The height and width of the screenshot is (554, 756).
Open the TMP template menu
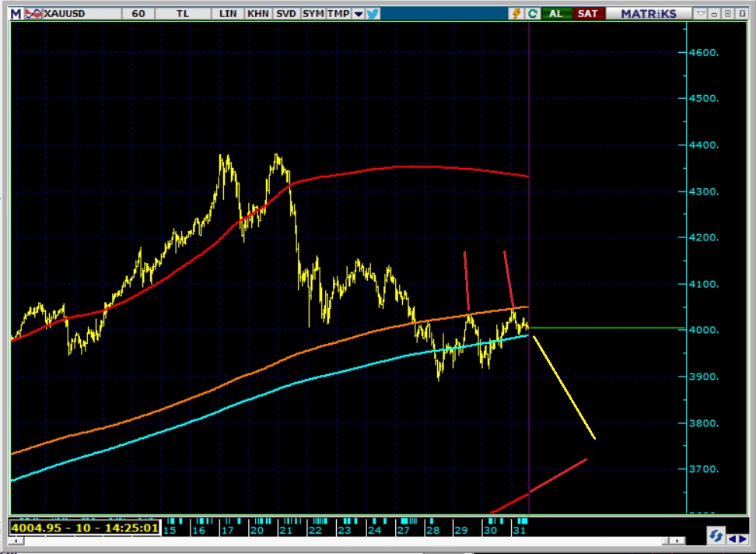pos(338,13)
